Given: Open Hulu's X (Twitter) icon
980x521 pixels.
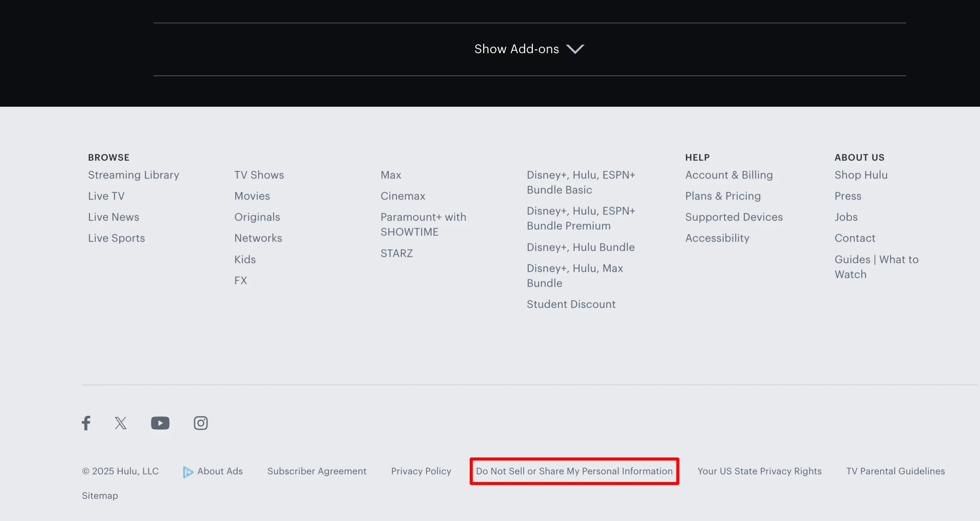Looking at the screenshot, I should (x=121, y=423).
